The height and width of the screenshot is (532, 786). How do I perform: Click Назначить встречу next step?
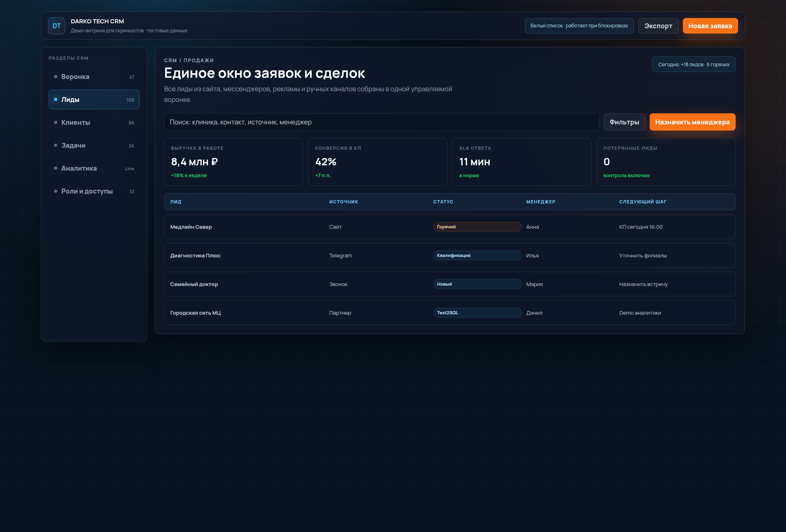(643, 284)
